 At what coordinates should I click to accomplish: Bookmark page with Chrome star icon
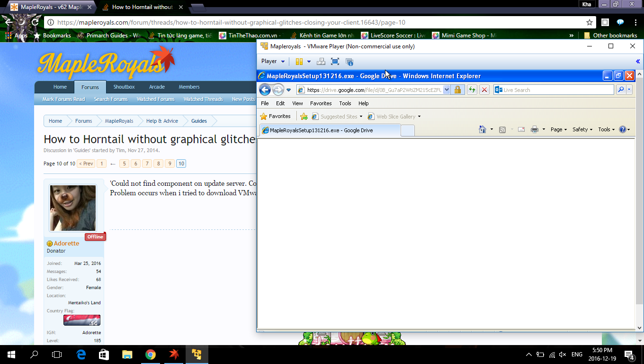point(590,22)
